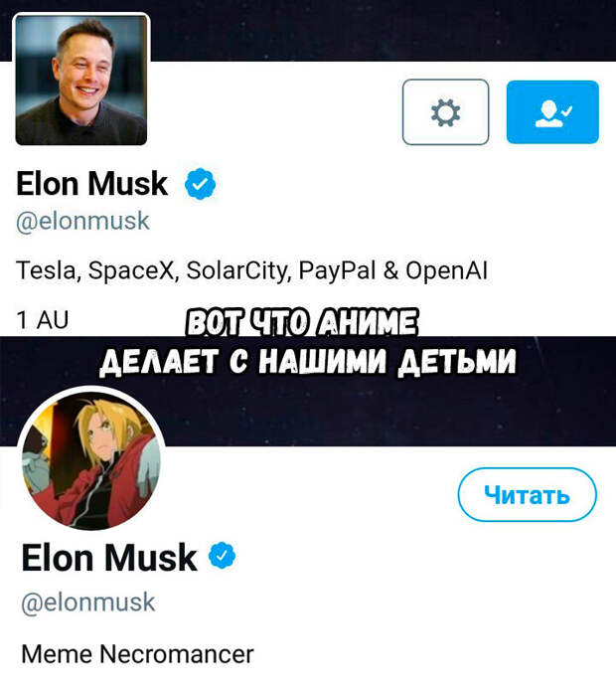
Task: Open the top profile photo avatar
Action: (x=81, y=80)
